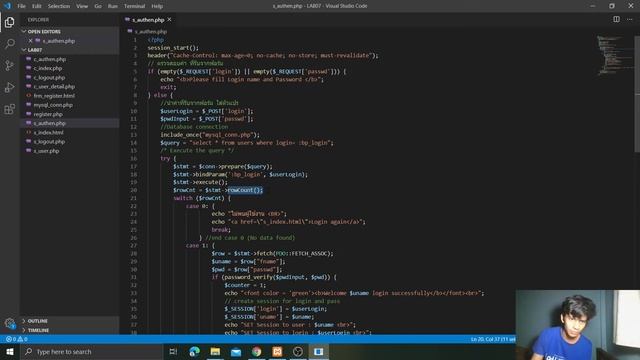The height and width of the screenshot is (360, 640).
Task: Open File Explorer from the taskbar
Action: click(x=215, y=351)
